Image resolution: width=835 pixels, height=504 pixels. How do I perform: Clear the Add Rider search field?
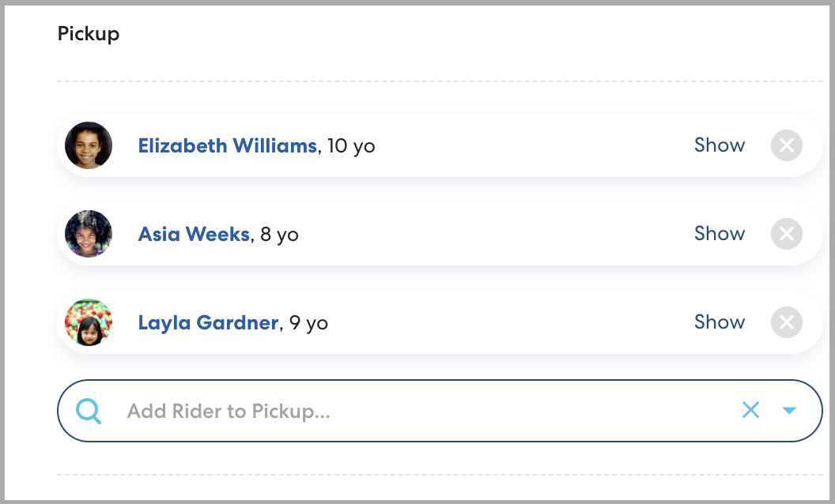pyautogui.click(x=750, y=410)
